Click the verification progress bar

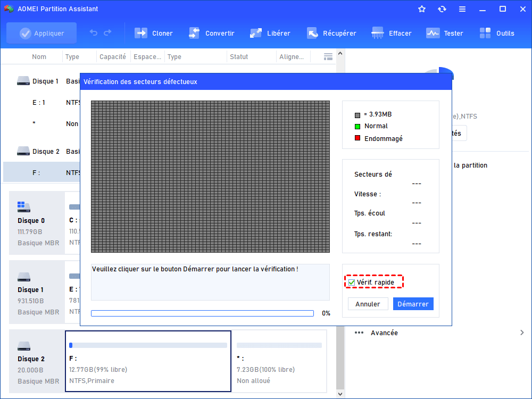pyautogui.click(x=202, y=313)
